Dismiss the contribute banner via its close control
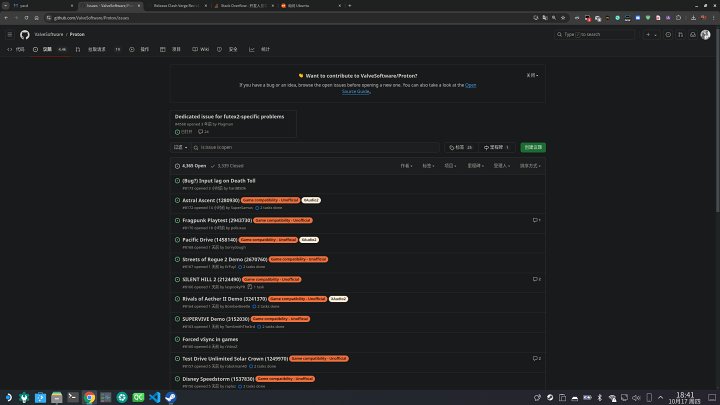The image size is (720, 405). coord(533,75)
